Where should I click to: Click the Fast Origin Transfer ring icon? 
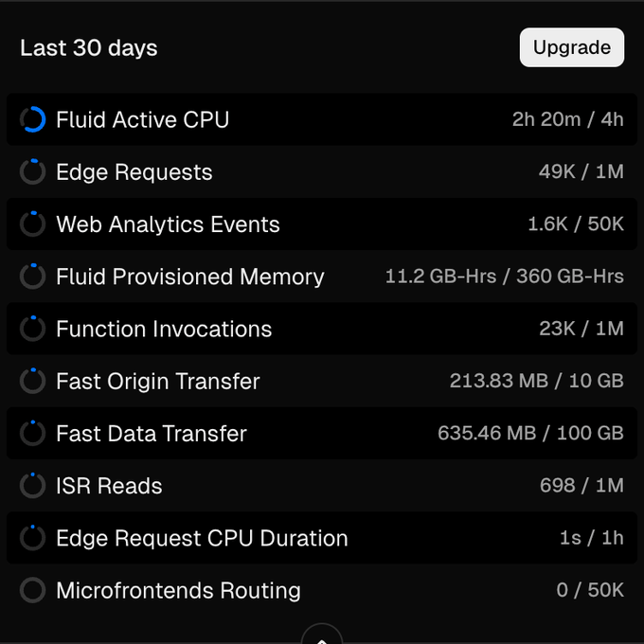tap(32, 381)
